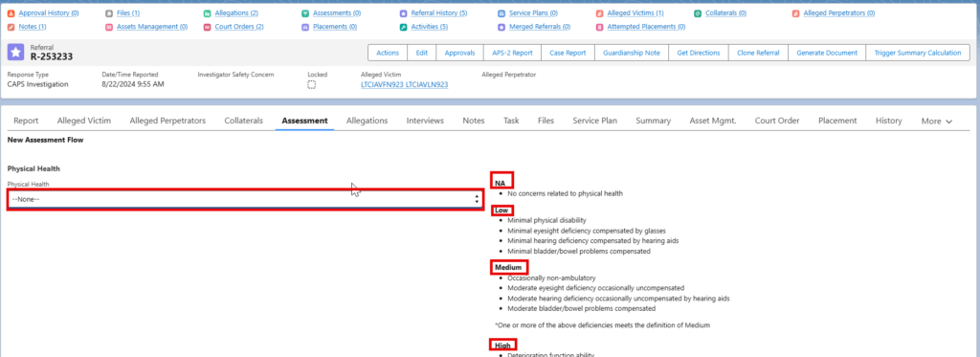Click the Referral History icon
The width and height of the screenshot is (980, 357).
[x=403, y=13]
